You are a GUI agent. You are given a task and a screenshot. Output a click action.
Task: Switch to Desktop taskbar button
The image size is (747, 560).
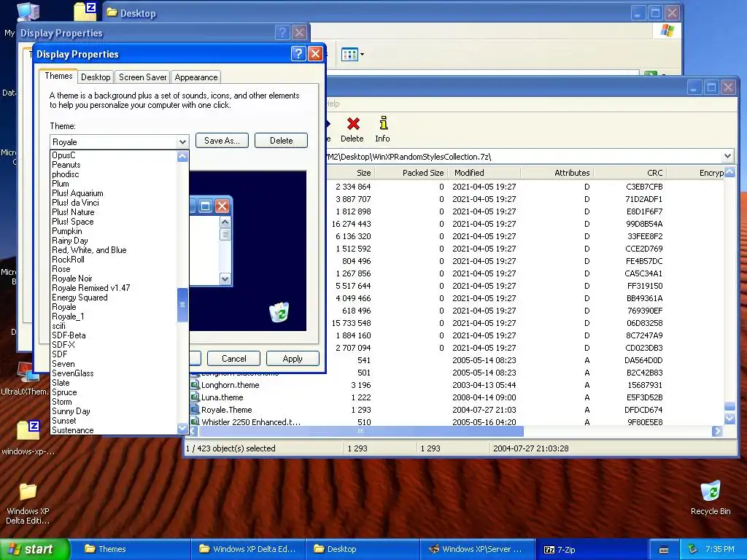coord(362,549)
